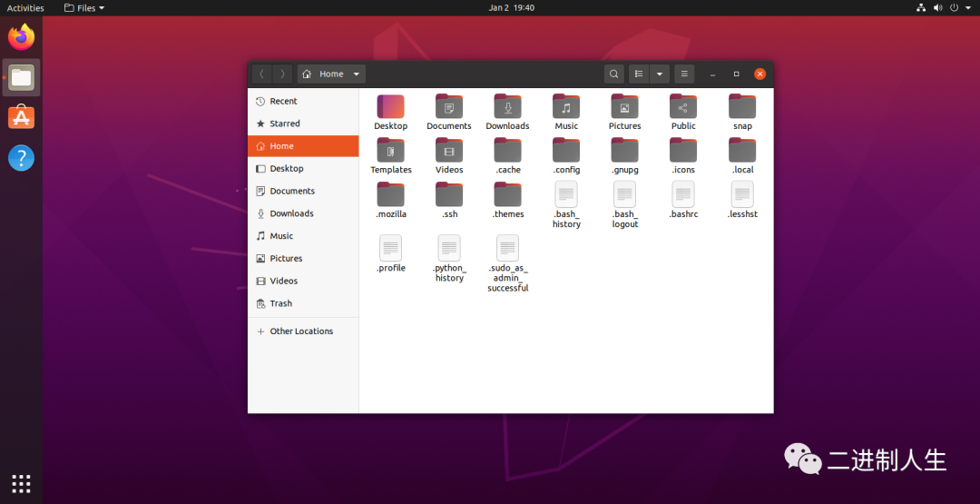Screen dimensions: 980x504
Task: Select the Public folder icon
Action: [683, 107]
